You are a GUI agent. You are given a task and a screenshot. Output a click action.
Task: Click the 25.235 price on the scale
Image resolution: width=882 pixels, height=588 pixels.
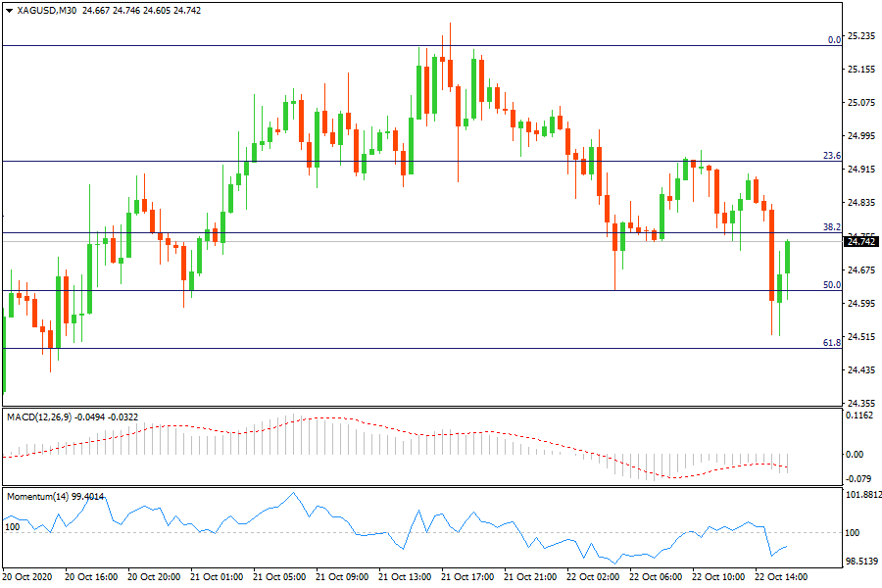tap(860, 36)
